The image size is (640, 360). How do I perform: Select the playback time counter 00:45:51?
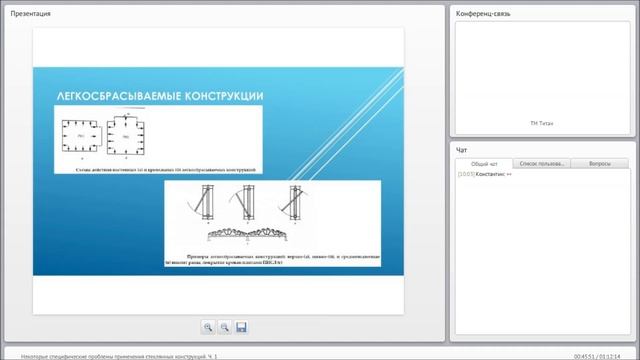(x=584, y=357)
